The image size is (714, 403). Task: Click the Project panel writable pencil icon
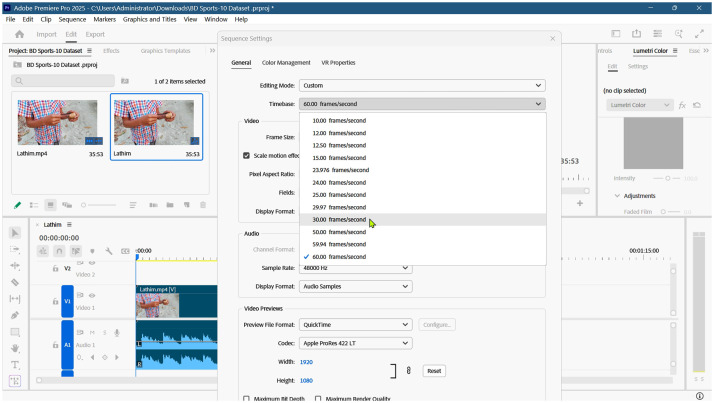[x=17, y=205]
